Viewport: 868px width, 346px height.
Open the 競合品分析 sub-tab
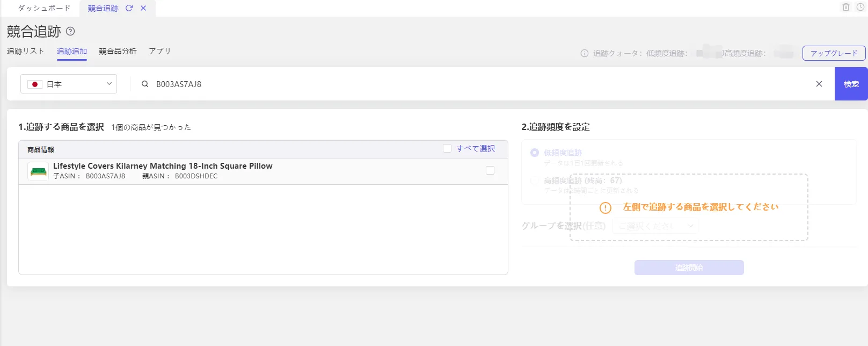[x=118, y=51]
